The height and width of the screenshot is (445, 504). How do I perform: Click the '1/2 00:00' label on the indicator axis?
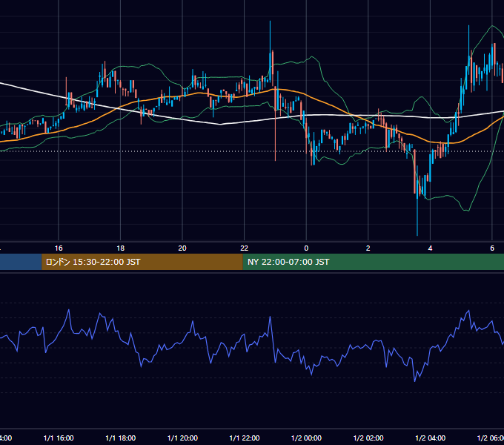click(306, 438)
